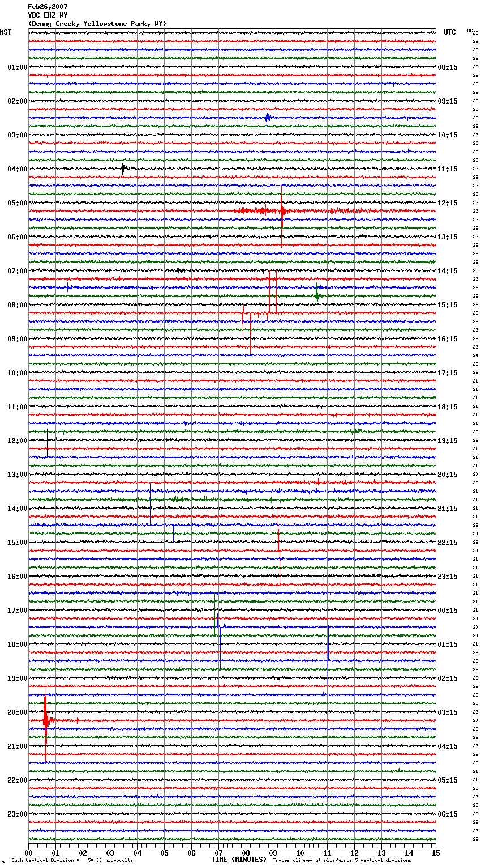The width and height of the screenshot is (481, 868).
Task: Click the 50.00 microvolts vertical division note
Action: click(x=72, y=861)
